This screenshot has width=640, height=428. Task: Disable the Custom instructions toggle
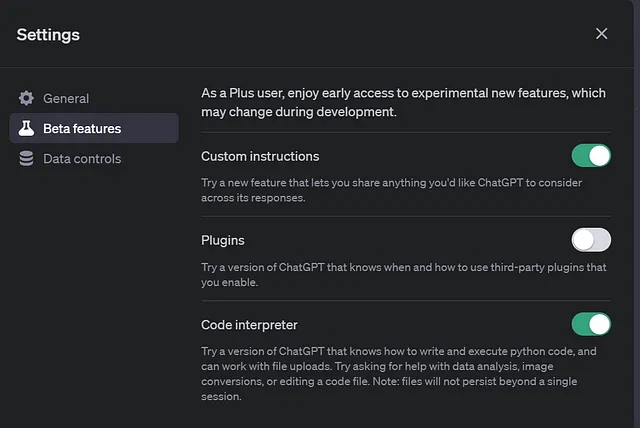point(591,155)
